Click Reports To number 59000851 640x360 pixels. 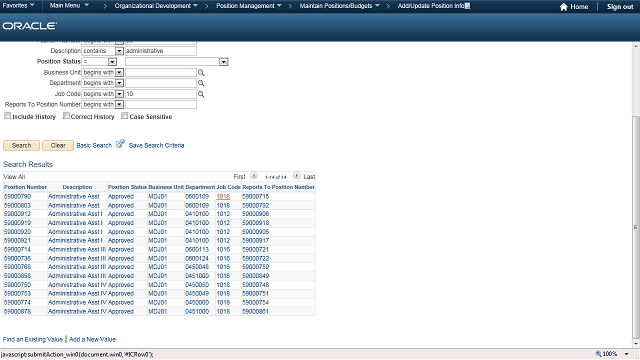pos(256,311)
